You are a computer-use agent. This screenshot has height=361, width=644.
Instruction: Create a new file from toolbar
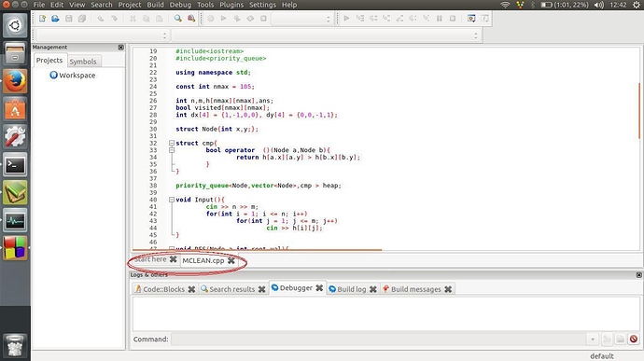click(x=42, y=19)
